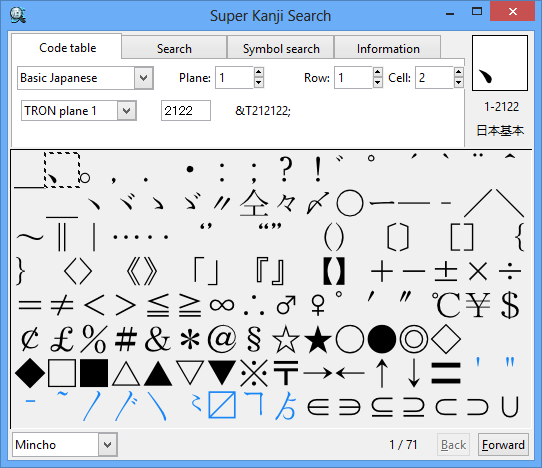
Task: Decrease the Plane value with down arrow
Action: pyautogui.click(x=259, y=83)
